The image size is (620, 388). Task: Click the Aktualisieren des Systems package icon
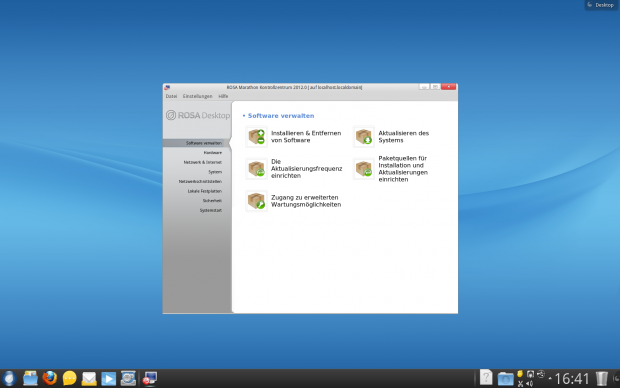364,136
